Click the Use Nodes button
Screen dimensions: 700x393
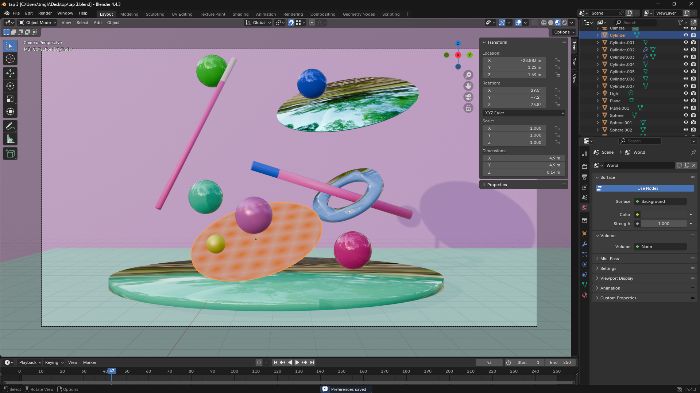(x=646, y=188)
